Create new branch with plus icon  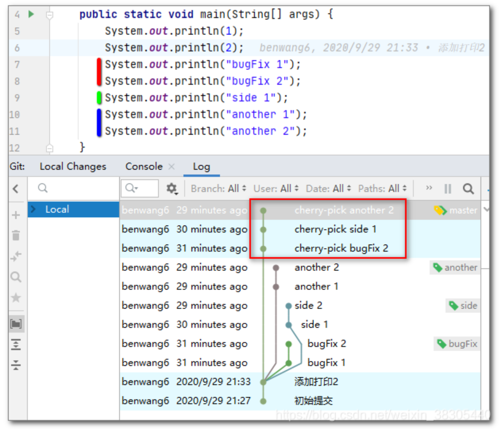(16, 216)
